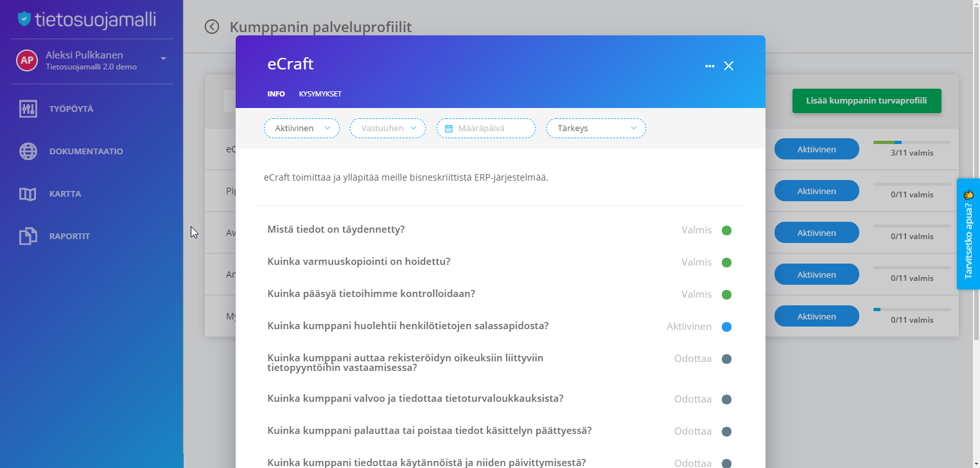Click Aktiivinen button in row starting "My"

tap(817, 316)
